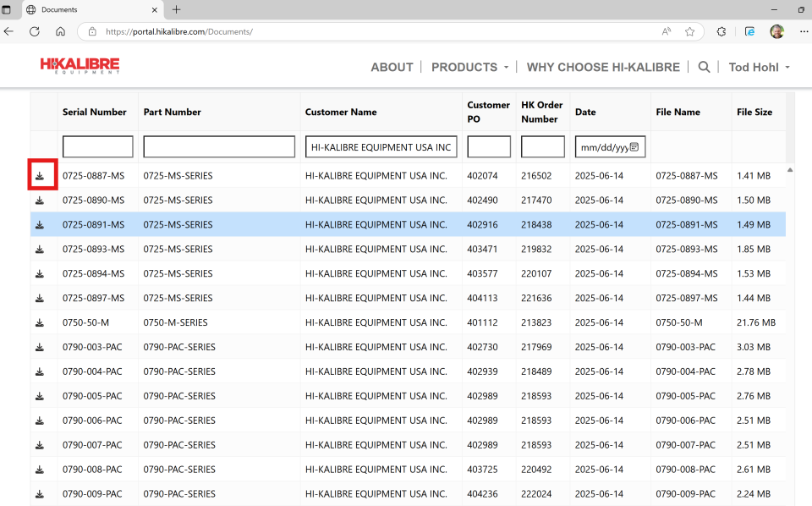
Task: Download the 0790-009-PAC file
Action: [40, 494]
